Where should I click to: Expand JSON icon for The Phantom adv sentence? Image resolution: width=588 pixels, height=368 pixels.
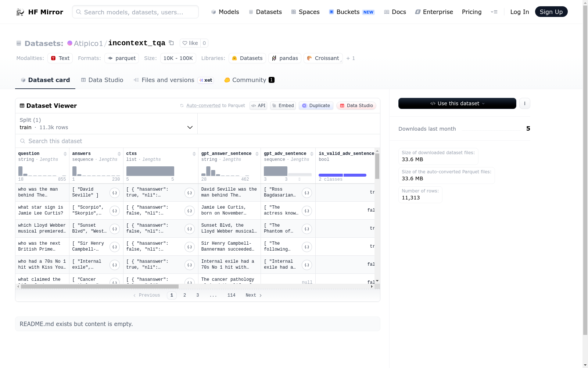click(x=307, y=229)
